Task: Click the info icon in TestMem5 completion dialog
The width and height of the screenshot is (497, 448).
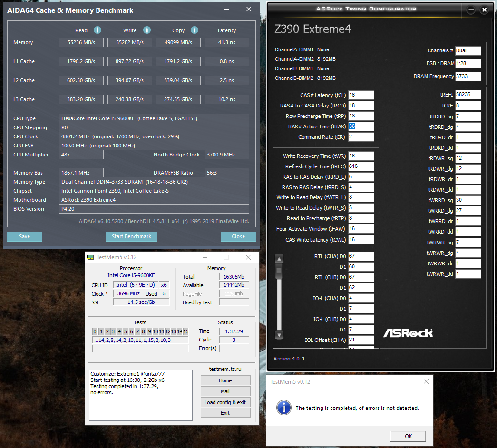Action: (283, 408)
